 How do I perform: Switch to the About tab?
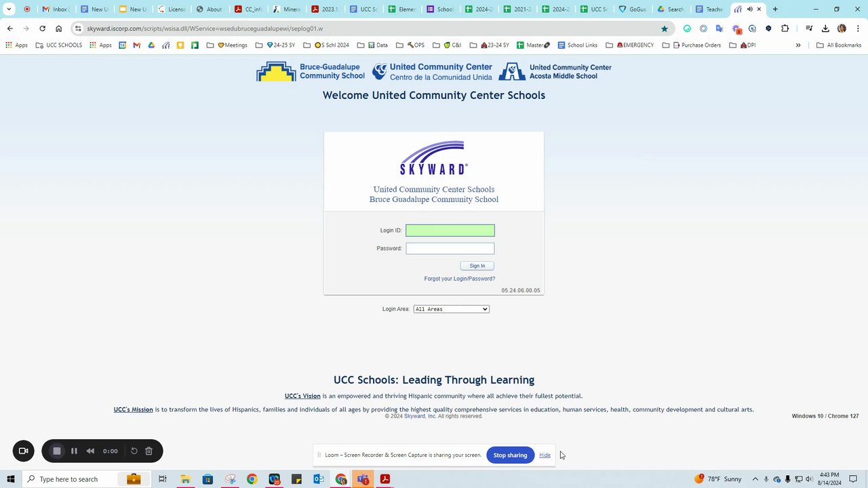click(x=210, y=9)
